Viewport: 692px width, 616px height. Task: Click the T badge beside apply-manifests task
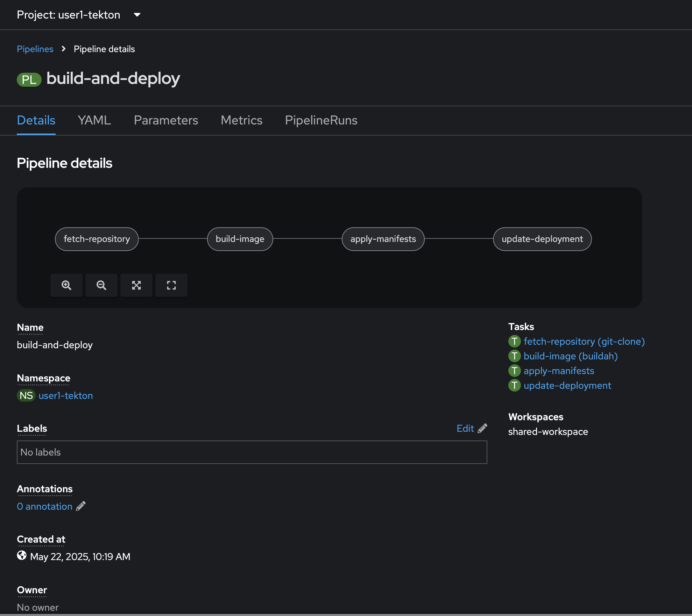coord(514,371)
